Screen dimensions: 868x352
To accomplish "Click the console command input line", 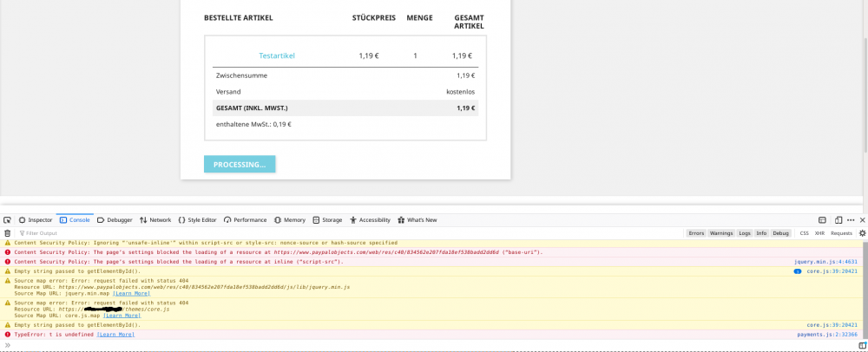I will coord(431,345).
